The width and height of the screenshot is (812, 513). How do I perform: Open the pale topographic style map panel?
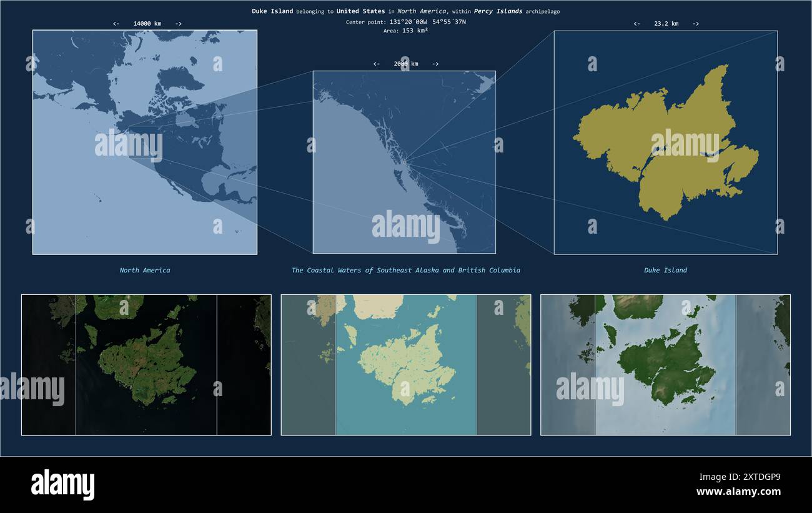[x=406, y=365]
